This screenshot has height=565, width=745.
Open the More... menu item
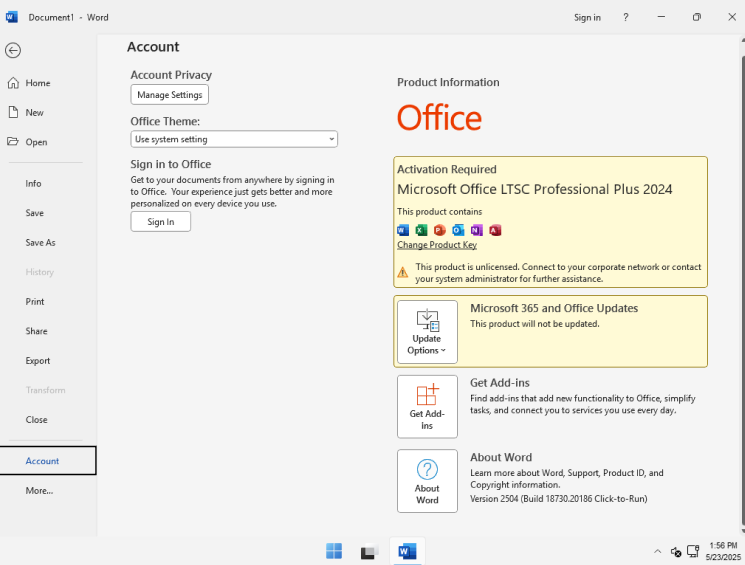click(x=39, y=490)
